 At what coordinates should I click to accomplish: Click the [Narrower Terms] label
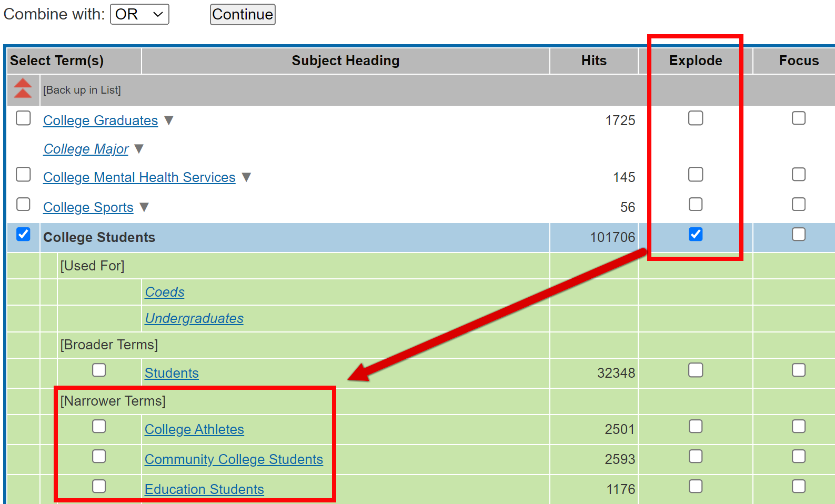point(113,401)
